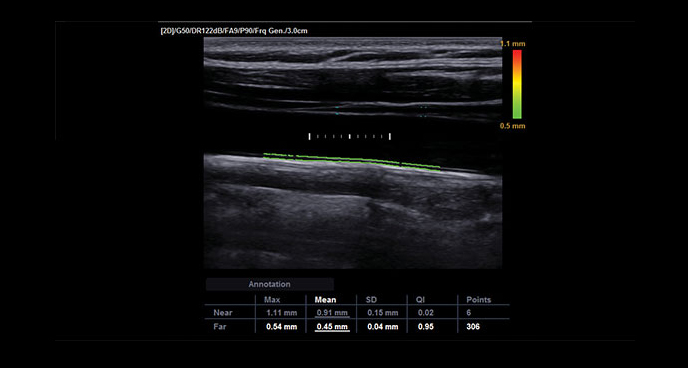Click the 0.5 mm color scale label
This screenshot has width=688, height=368.
513,126
